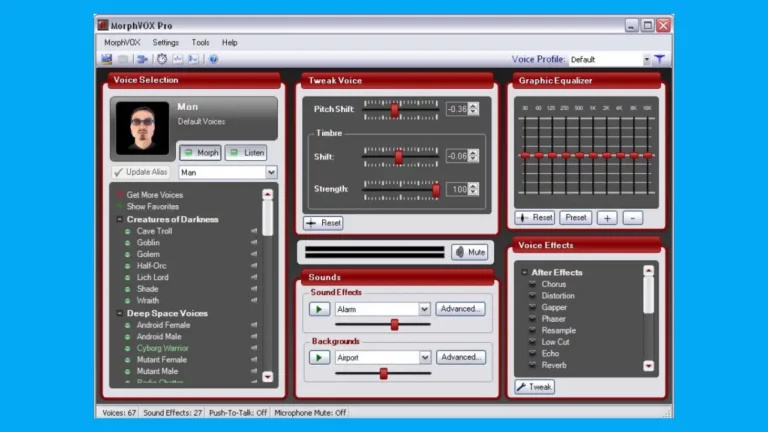The image size is (768, 432).
Task: Play the Airport background sound
Action: coord(319,357)
